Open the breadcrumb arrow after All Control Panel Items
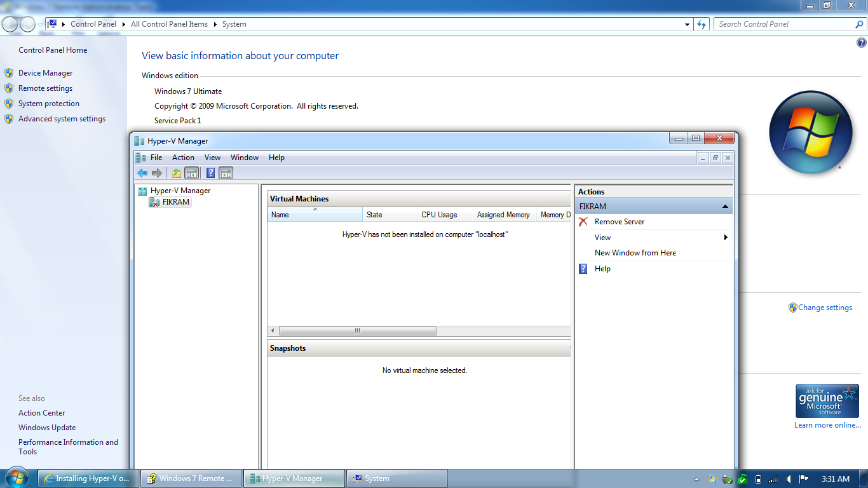This screenshot has width=868, height=488. click(x=215, y=24)
